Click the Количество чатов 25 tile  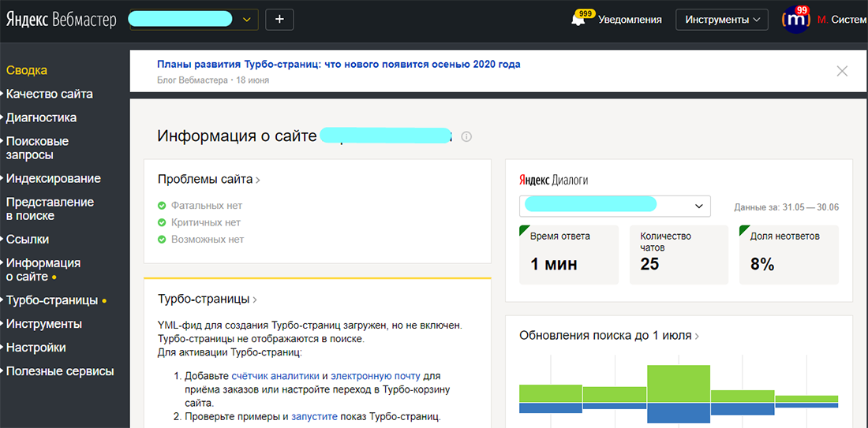(679, 255)
